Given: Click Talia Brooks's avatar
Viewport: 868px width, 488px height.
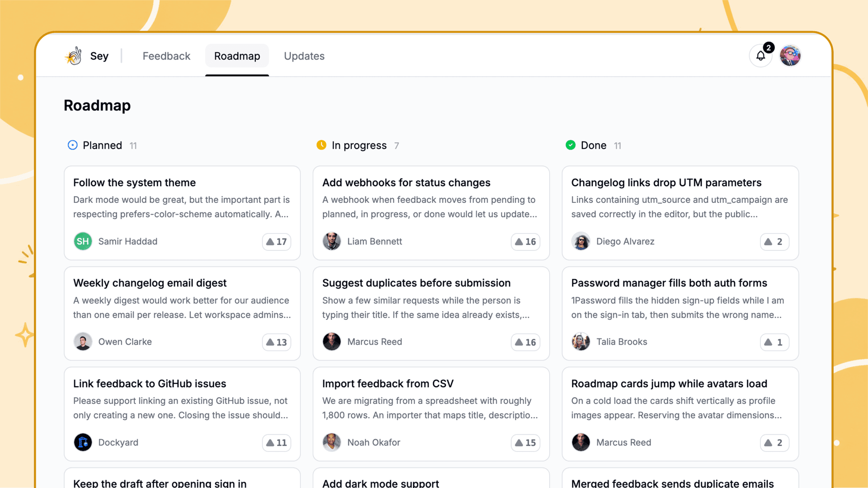Looking at the screenshot, I should pos(581,342).
